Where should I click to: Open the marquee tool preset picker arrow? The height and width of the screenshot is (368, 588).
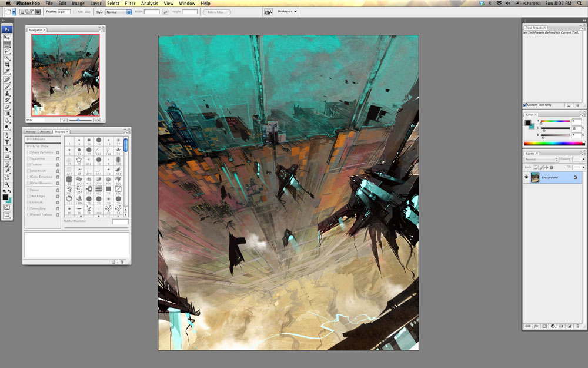tap(14, 12)
